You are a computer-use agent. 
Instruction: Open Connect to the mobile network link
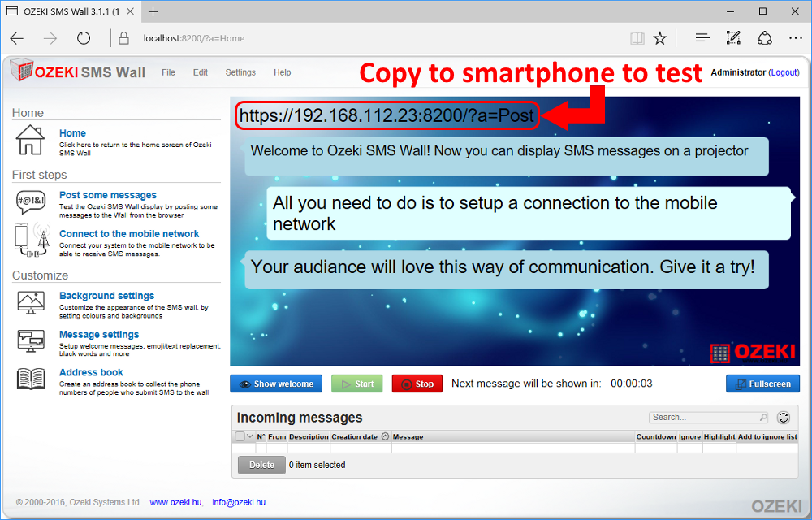[x=129, y=233]
